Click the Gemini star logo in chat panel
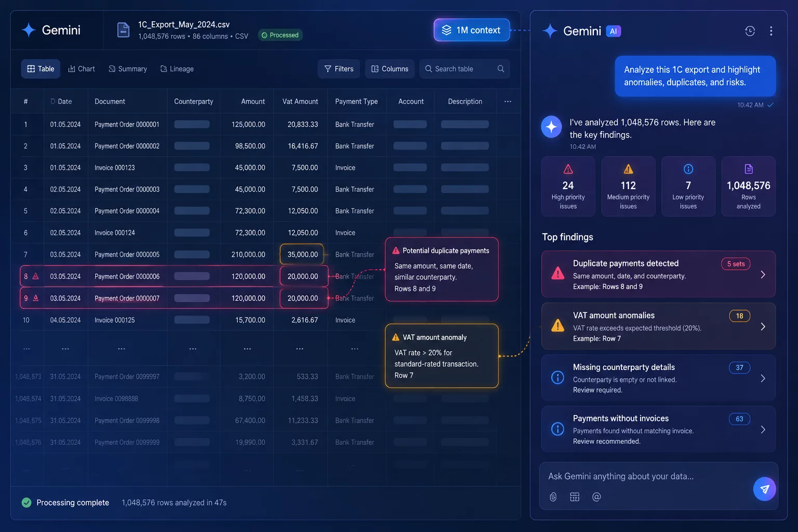 (x=550, y=31)
